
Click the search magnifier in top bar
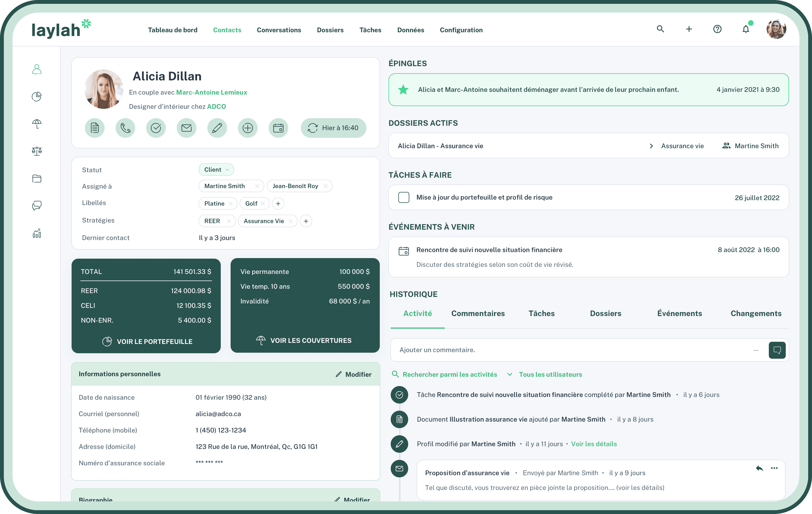tap(660, 29)
